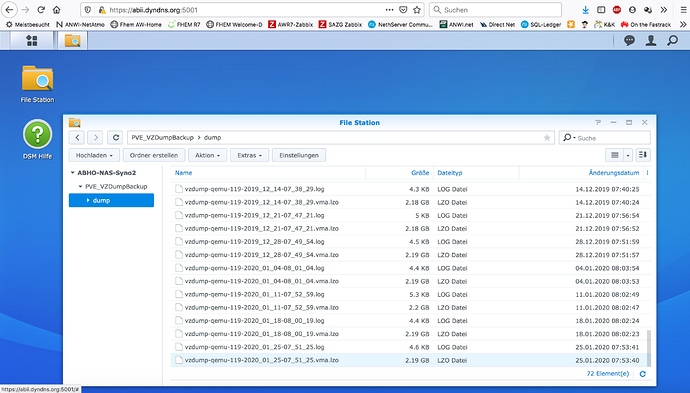Expand the Extras dropdown menu
Viewport: 690px width, 393px height.
250,155
